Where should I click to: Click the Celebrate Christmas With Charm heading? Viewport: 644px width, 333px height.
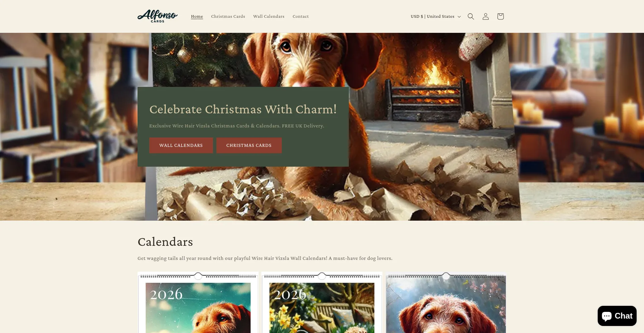(243, 109)
